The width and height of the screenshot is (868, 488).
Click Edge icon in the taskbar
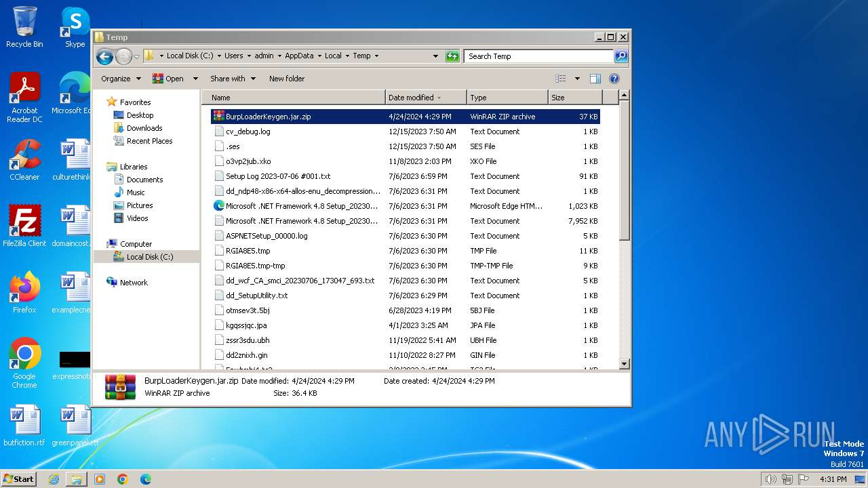point(146,479)
